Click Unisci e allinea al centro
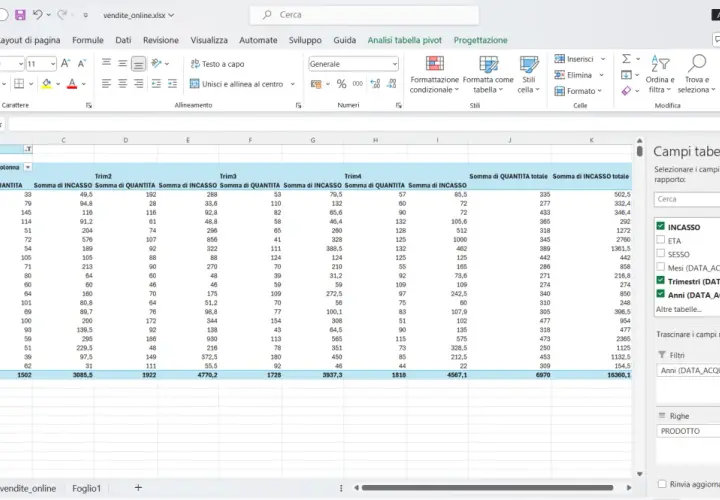Image resolution: width=720 pixels, height=500 pixels. (236, 84)
